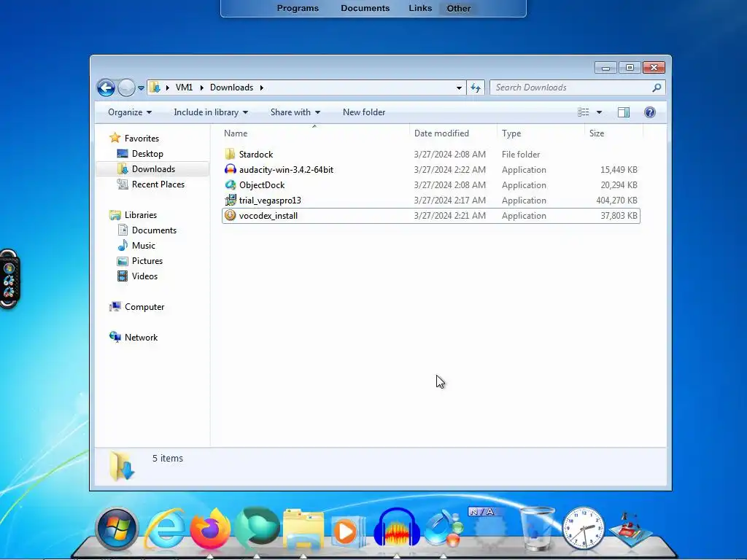This screenshot has height=560, width=747.
Task: Click the side dock on screen's left edge
Action: 9,279
